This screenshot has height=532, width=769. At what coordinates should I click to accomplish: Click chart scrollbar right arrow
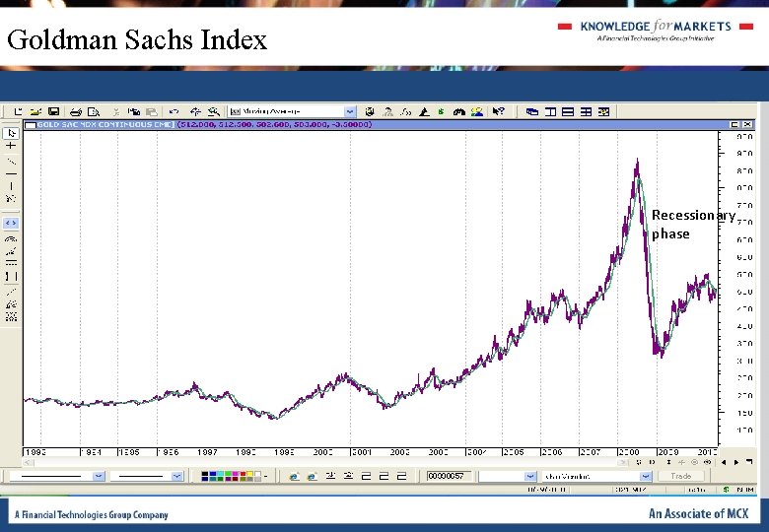point(623,462)
